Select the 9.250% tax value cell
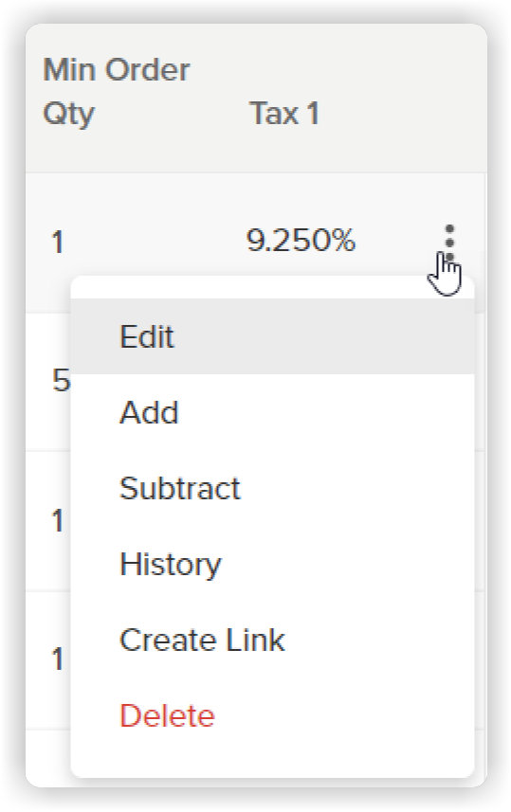The width and height of the screenshot is (511, 812). [301, 241]
